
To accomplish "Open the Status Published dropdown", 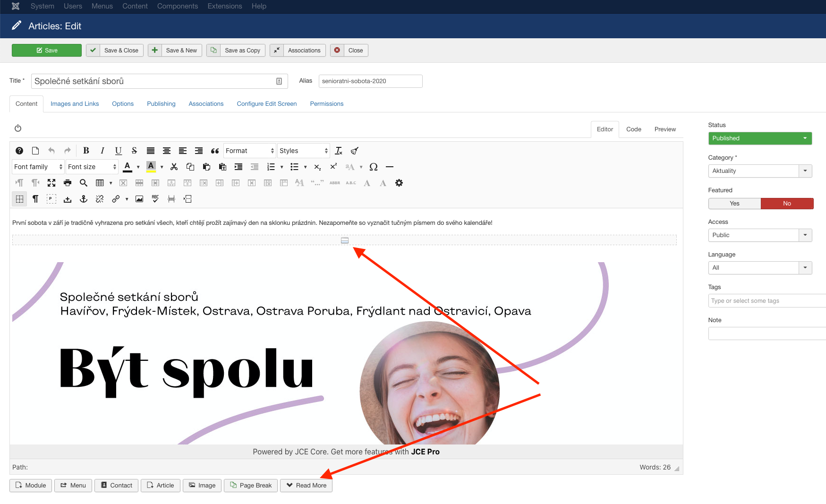I will point(759,138).
